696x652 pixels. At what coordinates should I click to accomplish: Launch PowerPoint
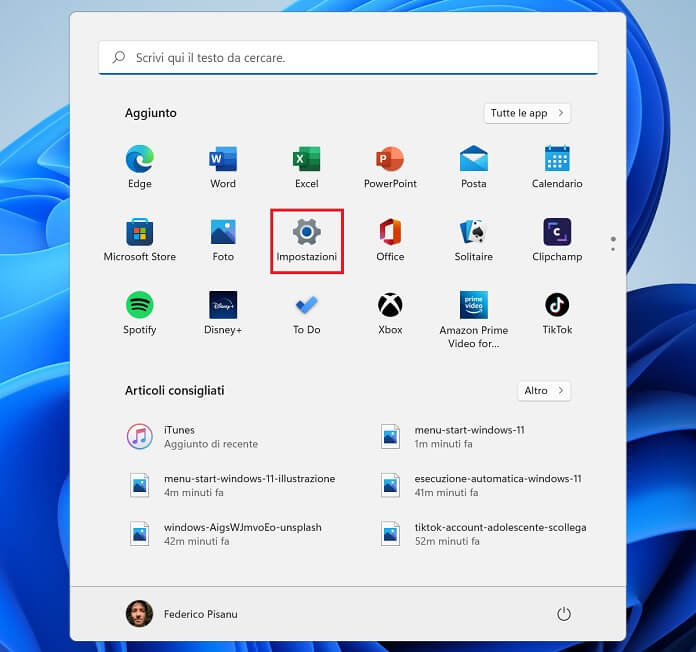click(390, 167)
